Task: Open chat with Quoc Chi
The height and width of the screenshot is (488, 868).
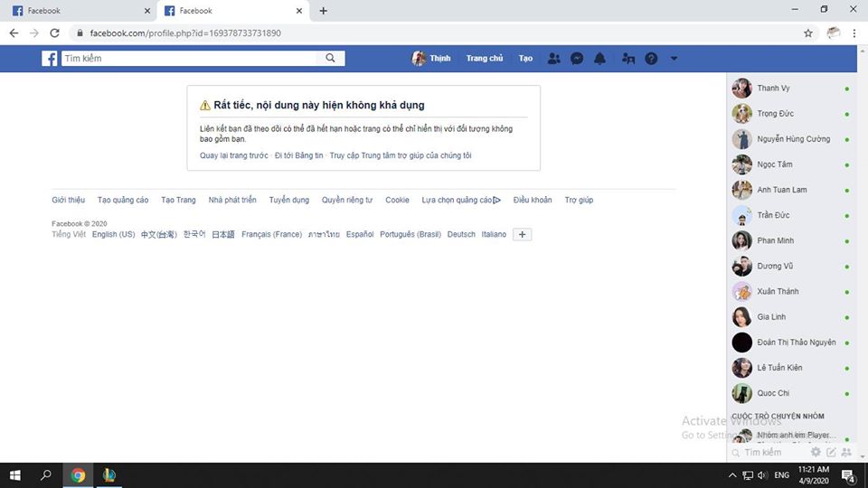Action: (792, 393)
